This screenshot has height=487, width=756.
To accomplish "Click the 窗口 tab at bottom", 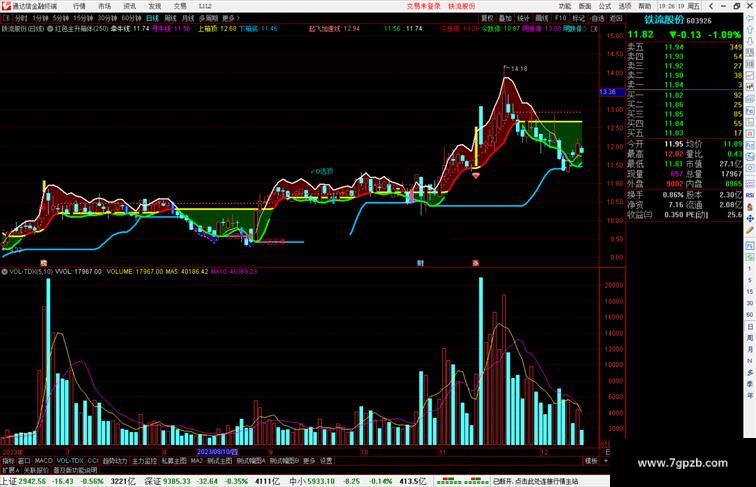I will 24,461.
